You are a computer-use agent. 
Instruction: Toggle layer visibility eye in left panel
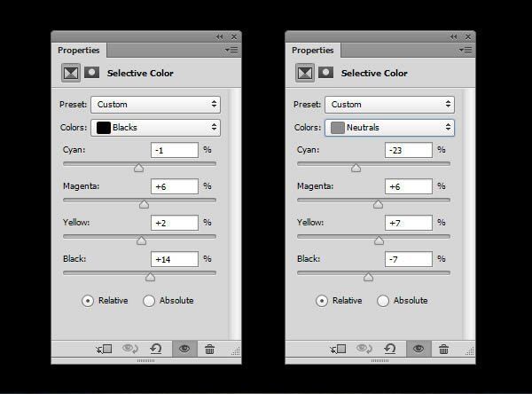point(184,349)
